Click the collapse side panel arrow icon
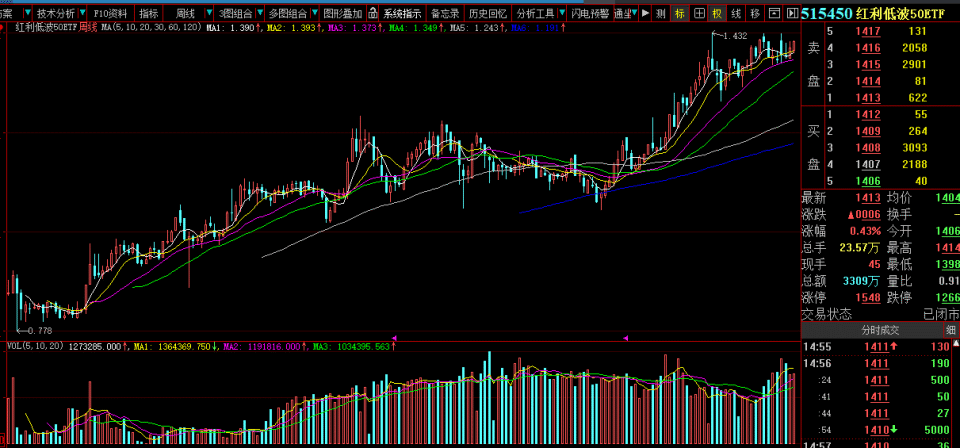 click(x=792, y=13)
